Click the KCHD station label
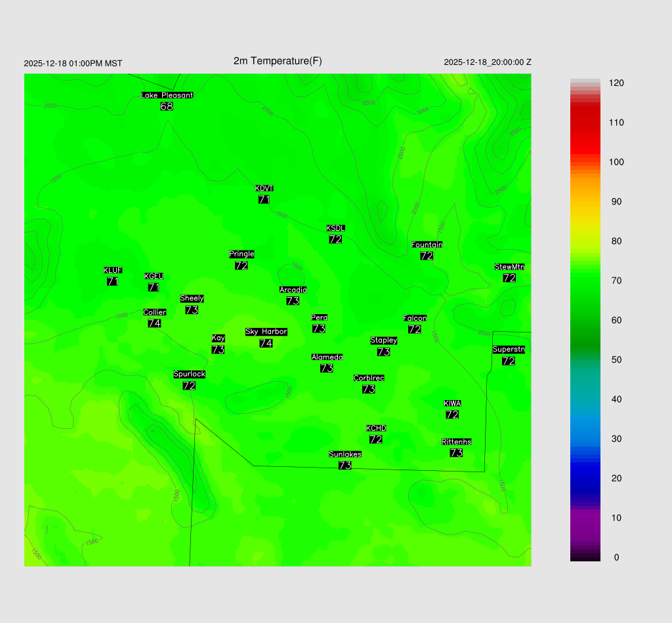 [x=376, y=428]
